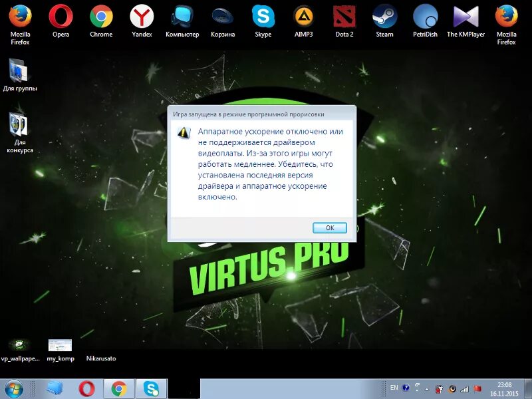The image size is (532, 399).
Task: Show hidden system tray icons
Action: click(x=427, y=389)
